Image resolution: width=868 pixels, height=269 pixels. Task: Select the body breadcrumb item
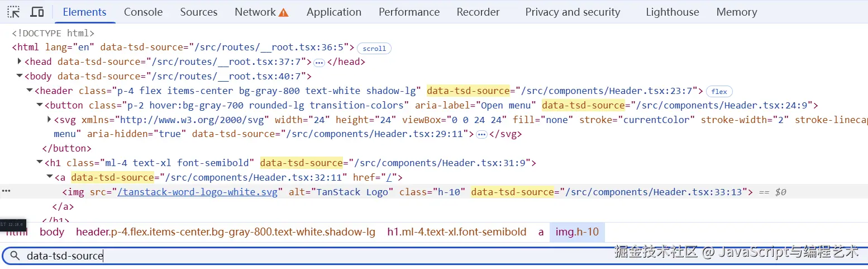pos(52,232)
